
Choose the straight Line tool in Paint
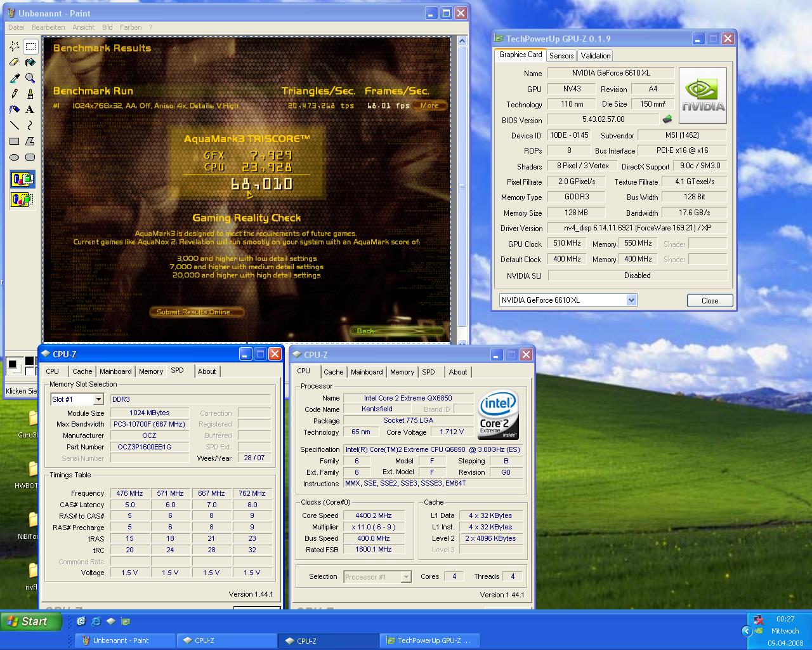15,126
